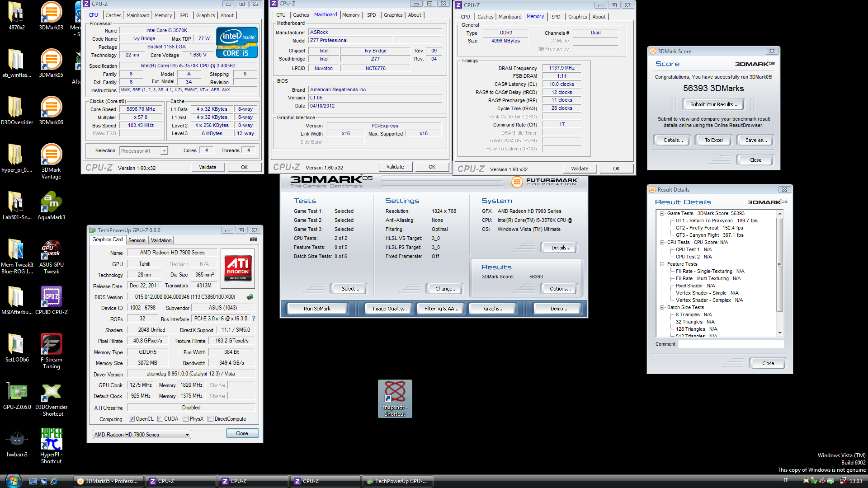Toggle the CUDA checkbox in GPU-Z
Image resolution: width=868 pixels, height=488 pixels.
(x=160, y=419)
